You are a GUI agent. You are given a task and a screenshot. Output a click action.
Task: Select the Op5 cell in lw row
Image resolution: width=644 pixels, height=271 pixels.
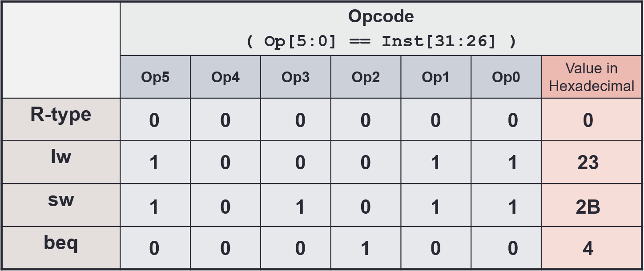pyautogui.click(x=154, y=163)
